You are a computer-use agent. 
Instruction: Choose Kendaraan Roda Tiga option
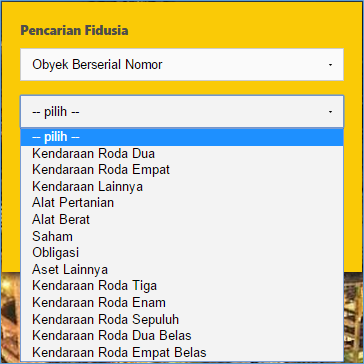pos(182,286)
